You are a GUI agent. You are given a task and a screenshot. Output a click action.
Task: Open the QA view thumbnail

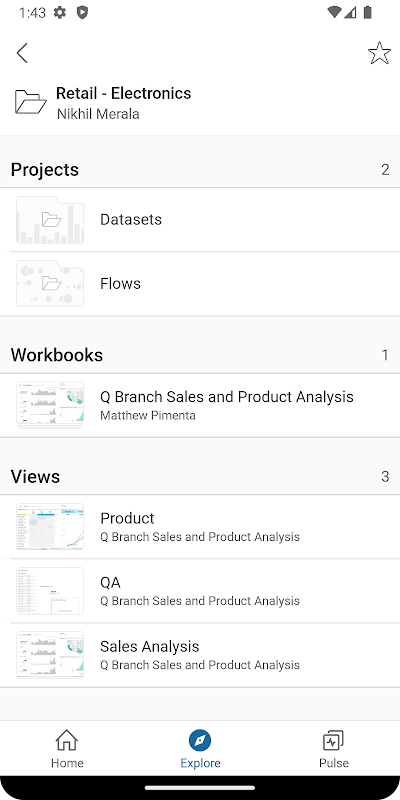tap(50, 591)
